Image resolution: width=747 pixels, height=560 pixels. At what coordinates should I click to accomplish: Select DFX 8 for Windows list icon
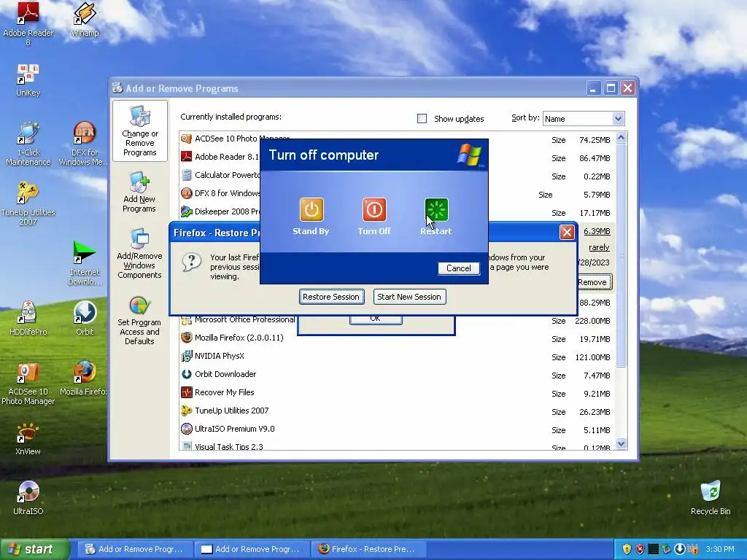pos(186,193)
